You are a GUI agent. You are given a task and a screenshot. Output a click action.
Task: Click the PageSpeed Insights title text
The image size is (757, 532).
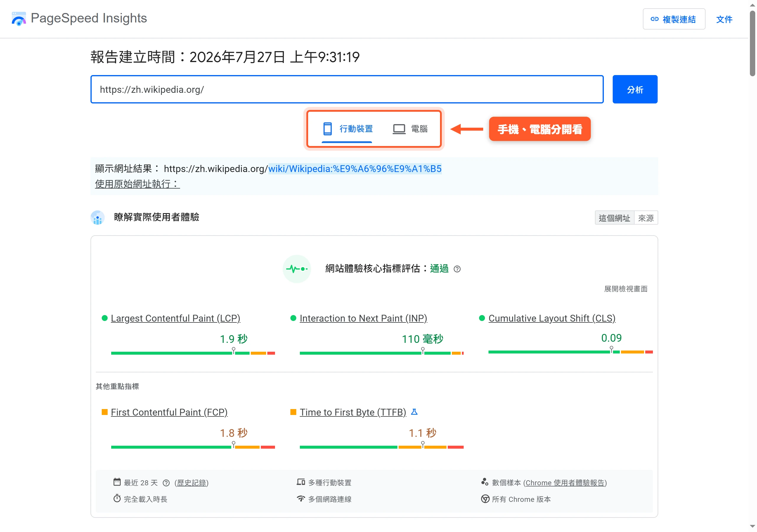(x=89, y=18)
